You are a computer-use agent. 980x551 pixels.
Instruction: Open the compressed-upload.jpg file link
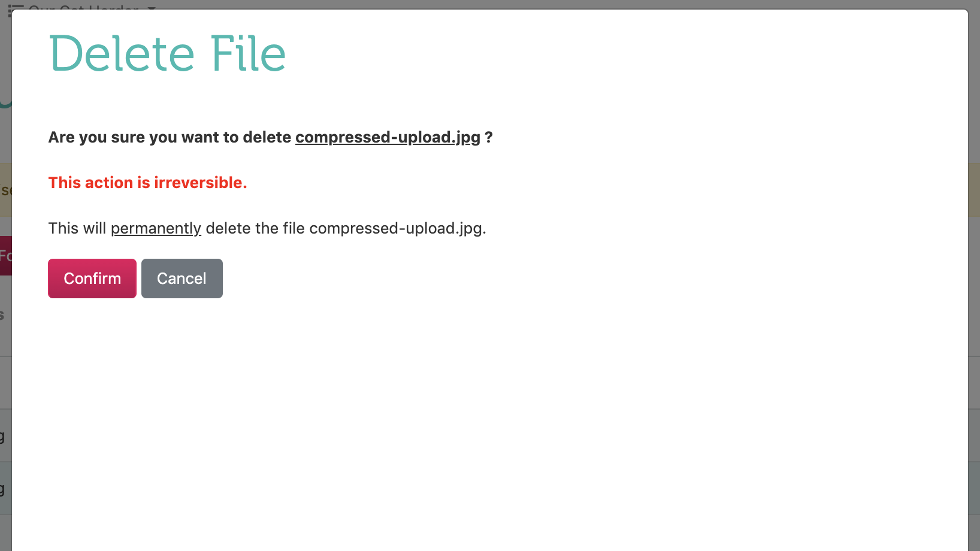pos(387,137)
